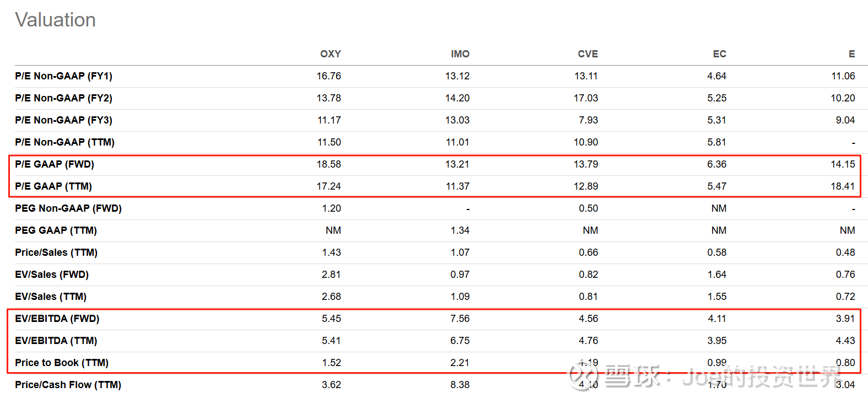Click OXY EV/Sales FWD value 2.81
This screenshot has height=403, width=868.
tap(332, 275)
